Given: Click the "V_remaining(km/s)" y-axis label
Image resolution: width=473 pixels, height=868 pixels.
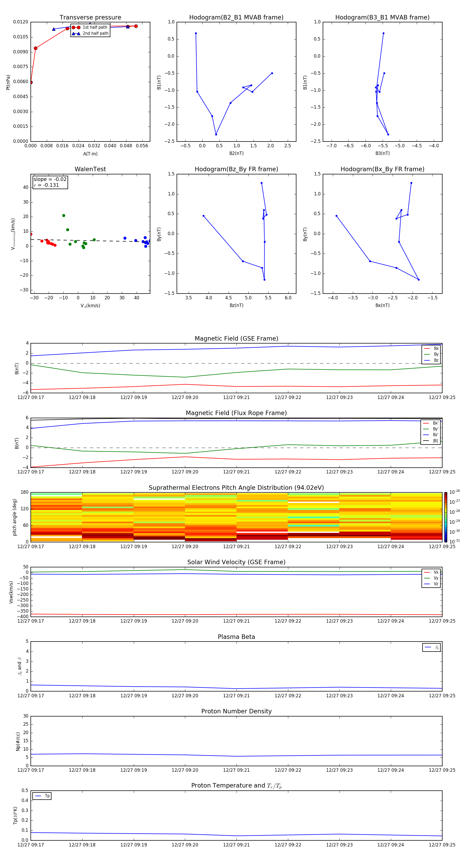Looking at the screenshot, I should click(x=13, y=234).
